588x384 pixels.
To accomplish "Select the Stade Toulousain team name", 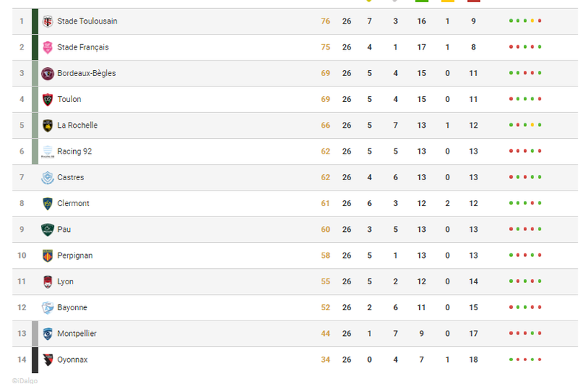I will pos(87,21).
